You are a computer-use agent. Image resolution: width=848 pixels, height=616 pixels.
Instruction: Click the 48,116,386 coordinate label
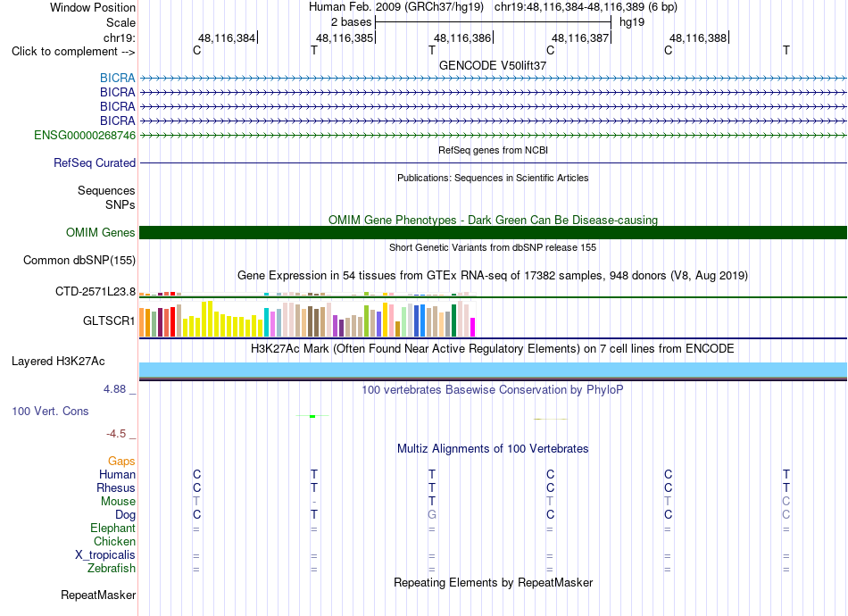462,37
